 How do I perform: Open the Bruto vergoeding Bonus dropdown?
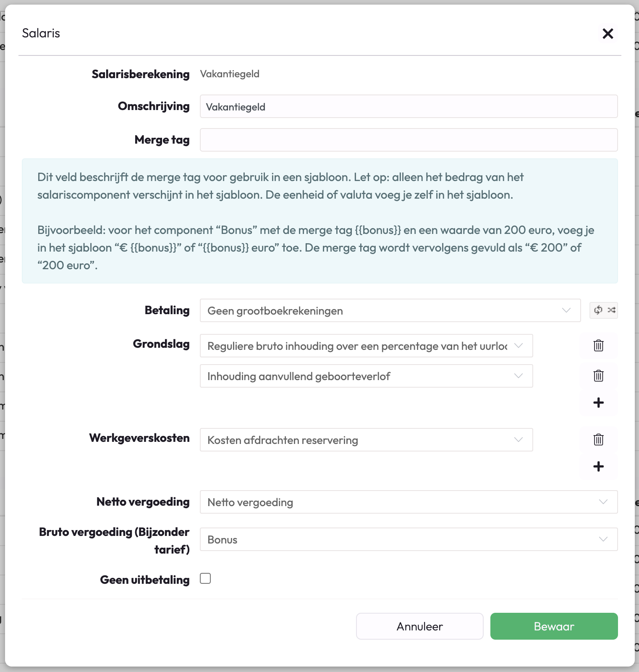point(408,540)
